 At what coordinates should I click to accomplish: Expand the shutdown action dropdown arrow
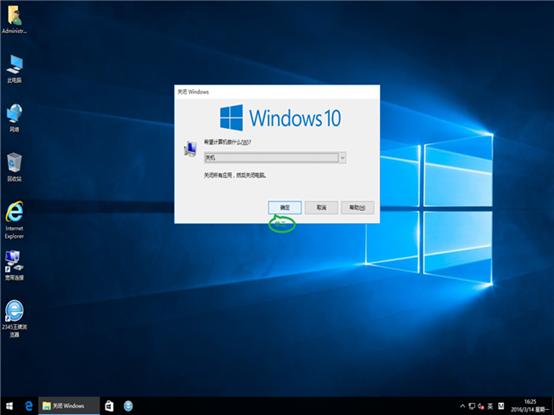[342, 158]
